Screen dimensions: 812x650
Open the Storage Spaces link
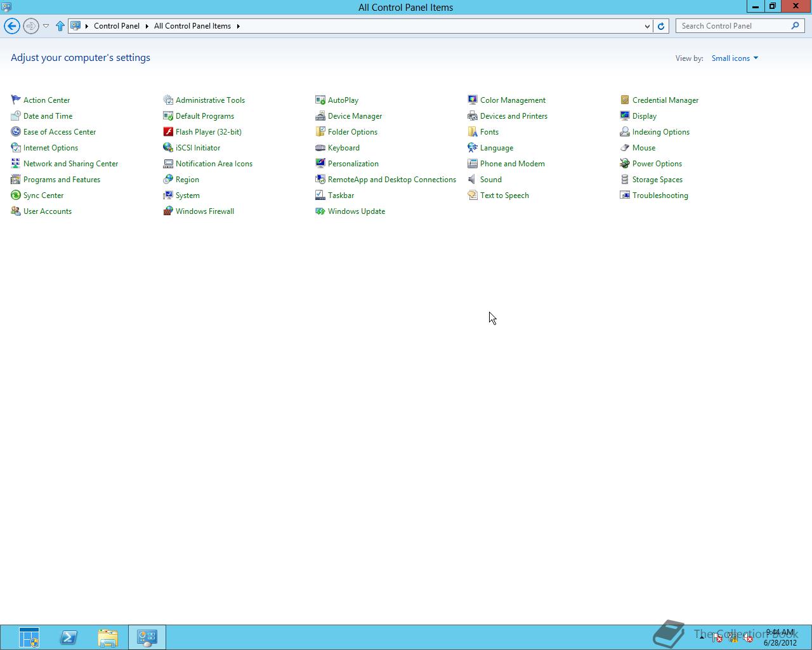[x=657, y=179]
